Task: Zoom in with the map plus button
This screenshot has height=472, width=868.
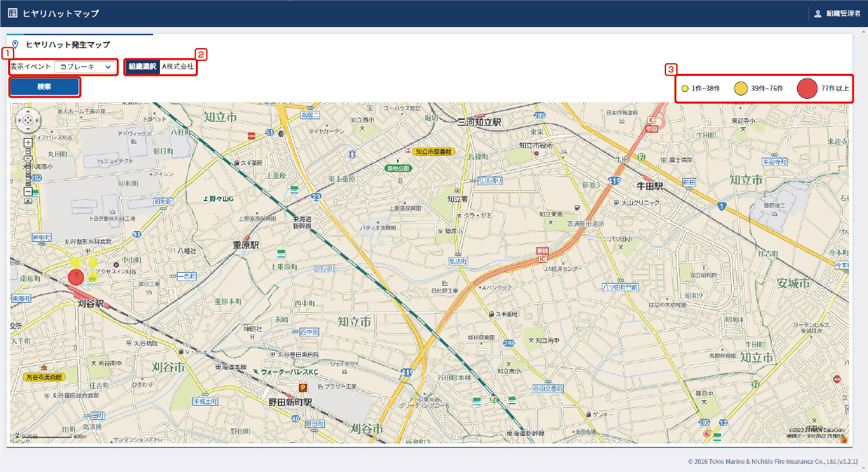Action: [x=28, y=143]
